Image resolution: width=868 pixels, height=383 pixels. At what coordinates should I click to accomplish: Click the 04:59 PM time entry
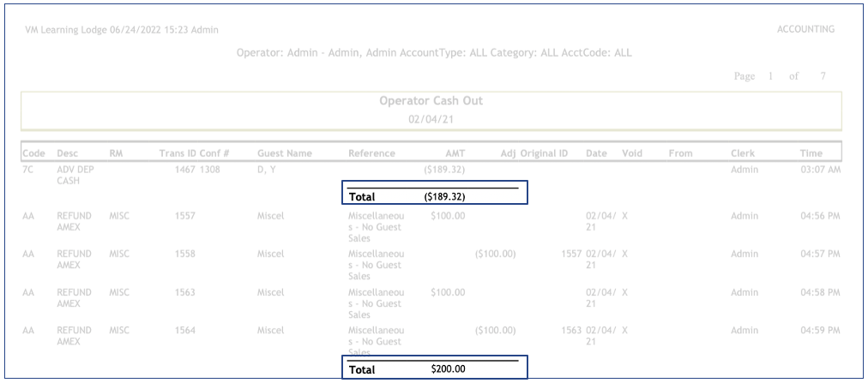point(819,331)
